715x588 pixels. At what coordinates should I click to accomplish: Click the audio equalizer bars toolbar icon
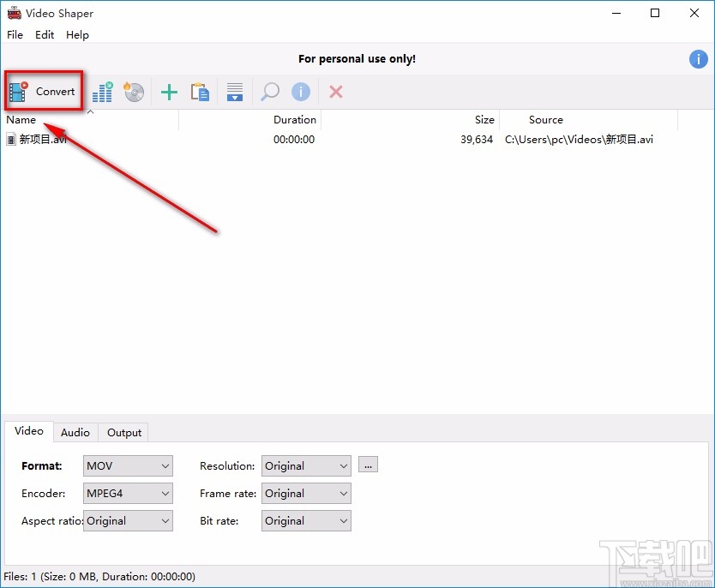tap(103, 92)
